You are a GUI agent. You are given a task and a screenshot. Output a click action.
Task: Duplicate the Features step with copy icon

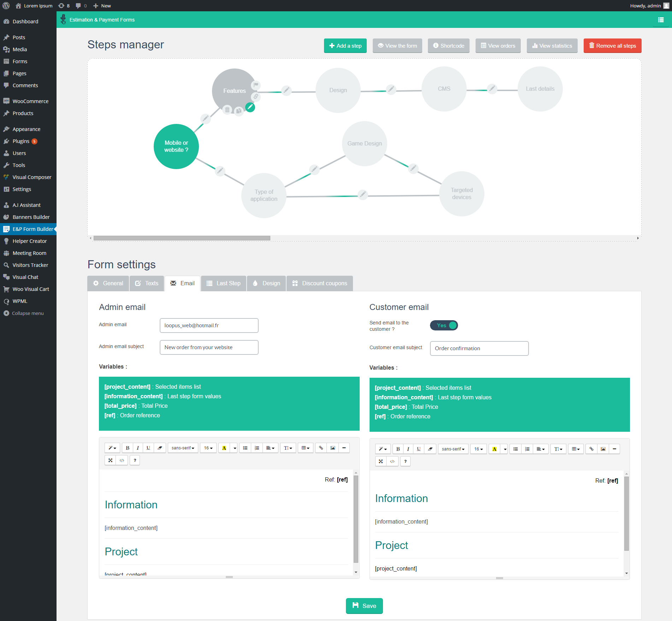(239, 111)
